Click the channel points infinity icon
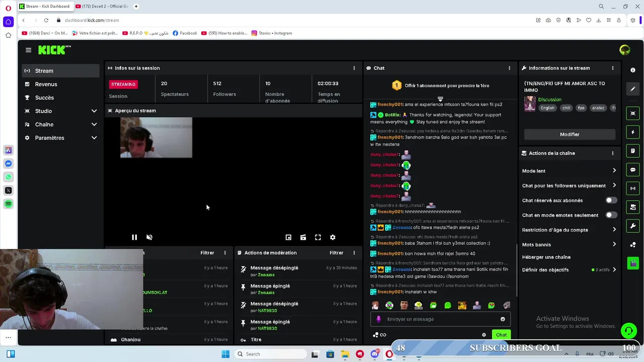The height and width of the screenshot is (362, 644). click(x=379, y=335)
